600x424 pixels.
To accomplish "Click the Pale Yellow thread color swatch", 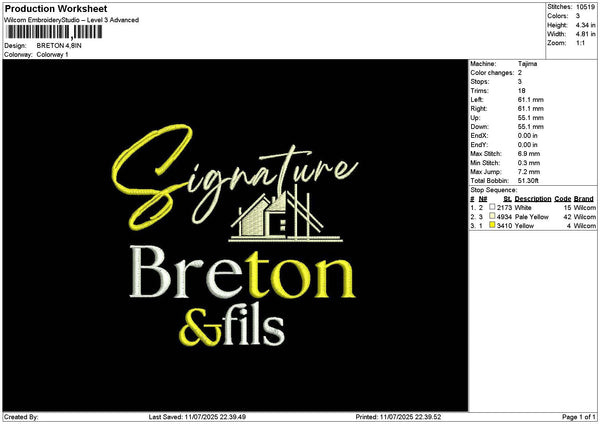I will pyautogui.click(x=492, y=216).
